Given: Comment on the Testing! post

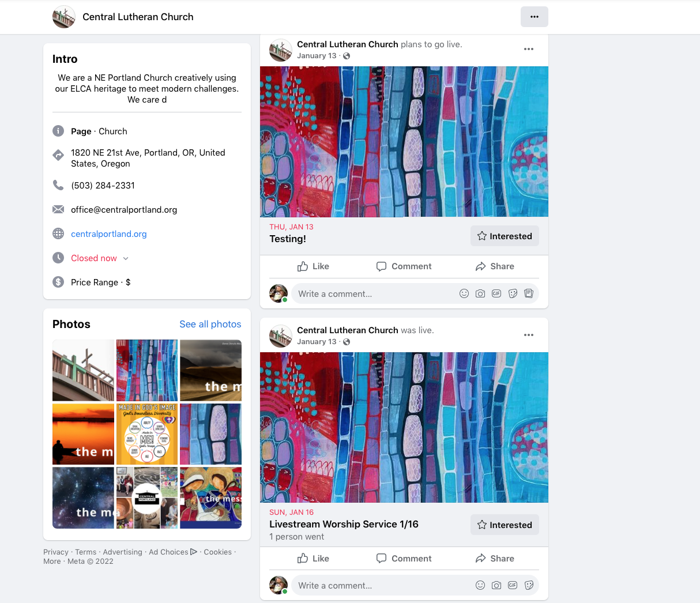Looking at the screenshot, I should 404,266.
